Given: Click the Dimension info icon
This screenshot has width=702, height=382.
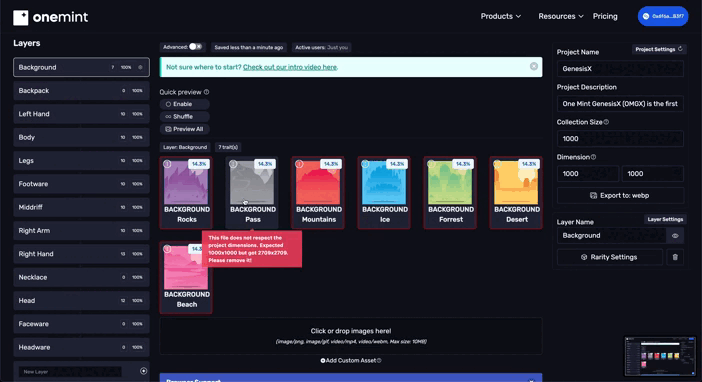Looking at the screenshot, I should coord(593,157).
